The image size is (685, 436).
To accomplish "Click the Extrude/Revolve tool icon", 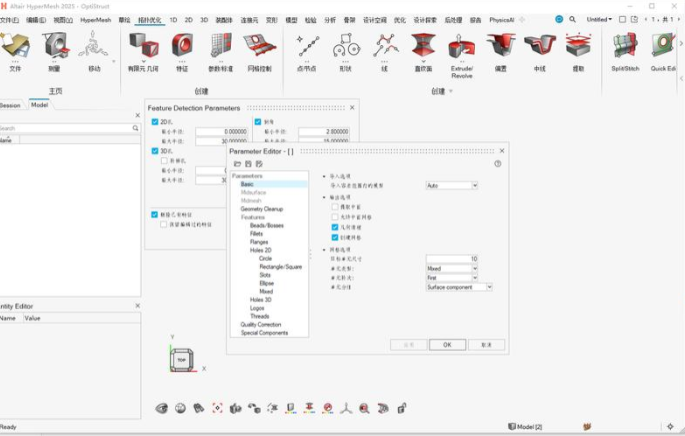I will (462, 46).
